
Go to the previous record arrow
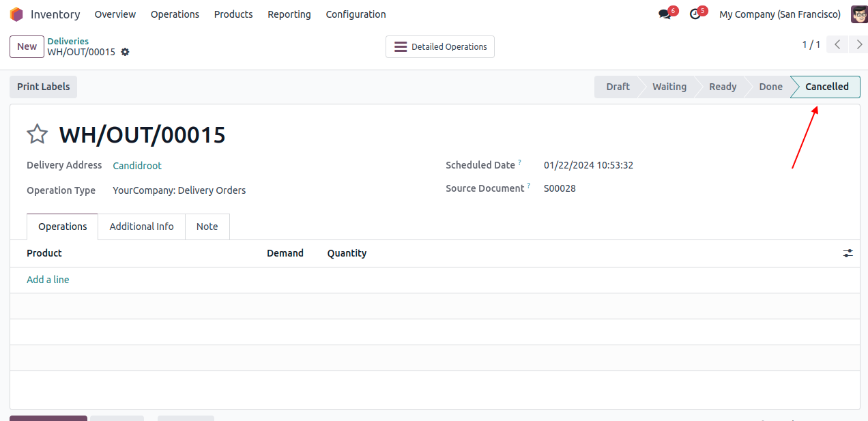pos(837,45)
